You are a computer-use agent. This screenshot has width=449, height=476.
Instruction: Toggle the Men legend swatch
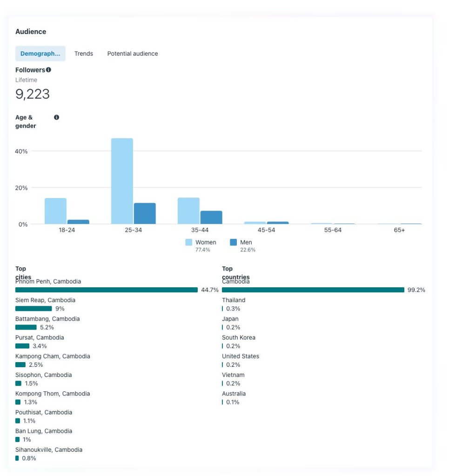click(x=233, y=242)
